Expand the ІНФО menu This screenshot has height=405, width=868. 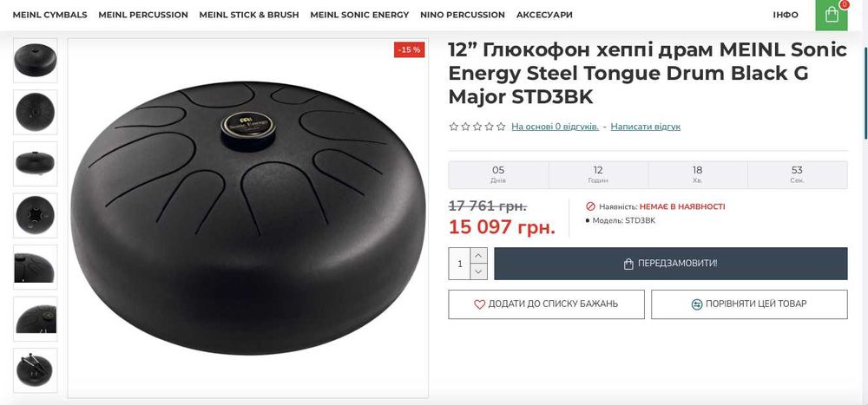point(786,15)
